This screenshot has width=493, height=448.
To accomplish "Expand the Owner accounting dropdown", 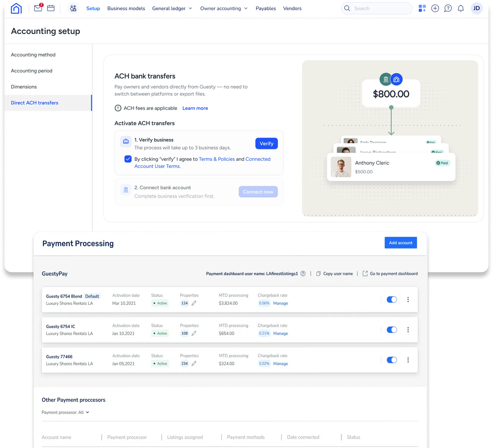I will click(x=224, y=8).
